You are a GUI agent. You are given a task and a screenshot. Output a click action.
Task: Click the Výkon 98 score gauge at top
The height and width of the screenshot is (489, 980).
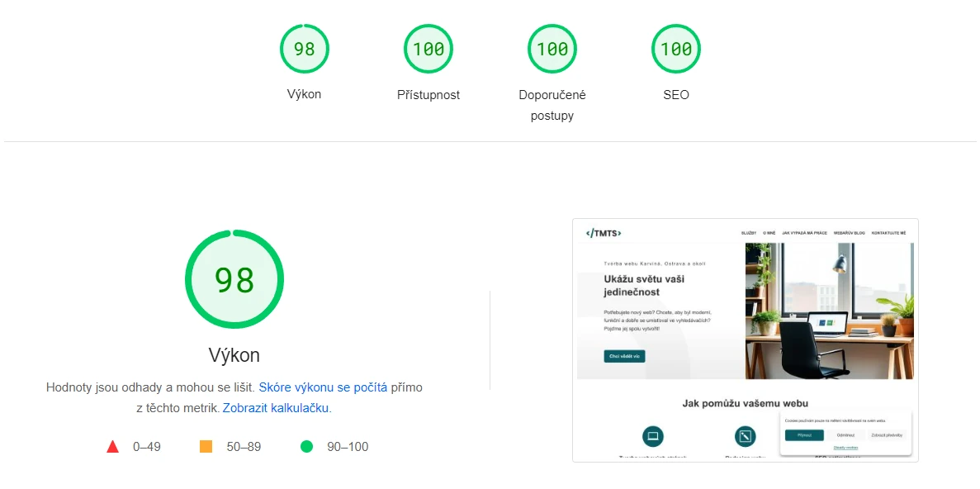click(305, 49)
